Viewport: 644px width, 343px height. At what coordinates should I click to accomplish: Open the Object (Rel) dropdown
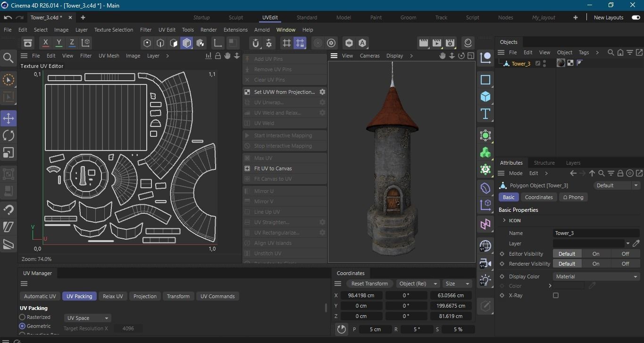pos(417,284)
